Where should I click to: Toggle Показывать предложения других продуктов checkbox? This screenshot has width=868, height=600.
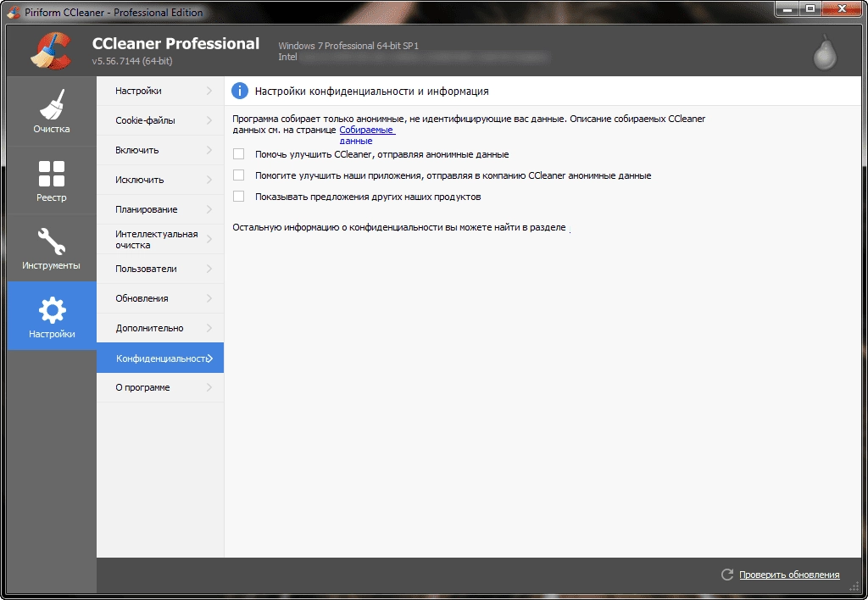tap(238, 196)
